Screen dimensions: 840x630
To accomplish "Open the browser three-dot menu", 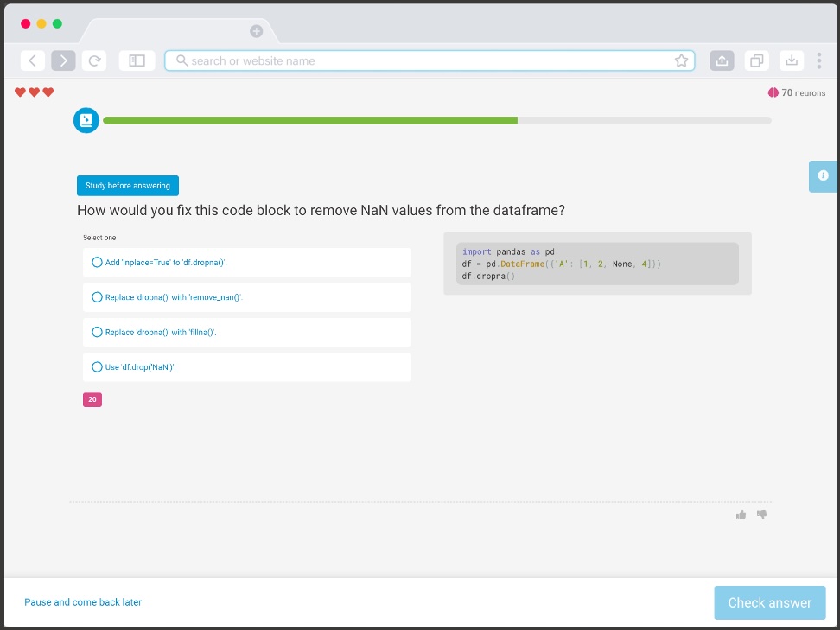I will [x=819, y=60].
